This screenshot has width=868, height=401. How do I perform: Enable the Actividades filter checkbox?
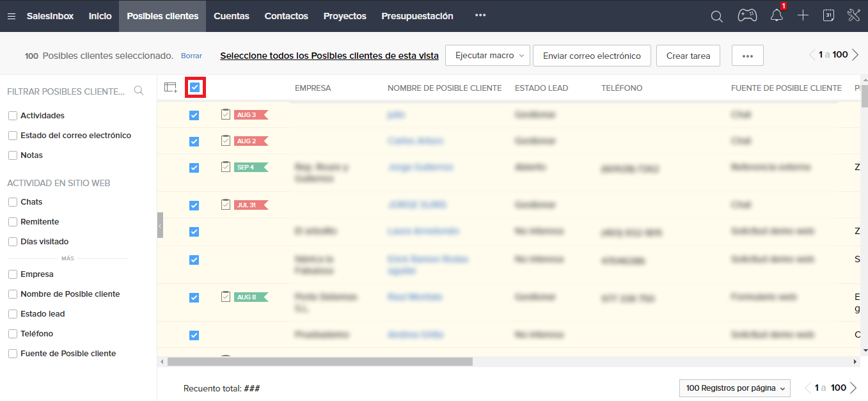click(x=13, y=116)
